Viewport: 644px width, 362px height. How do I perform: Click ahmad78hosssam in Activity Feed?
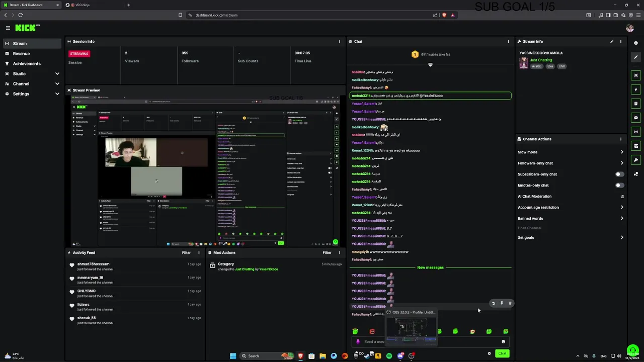click(x=93, y=264)
